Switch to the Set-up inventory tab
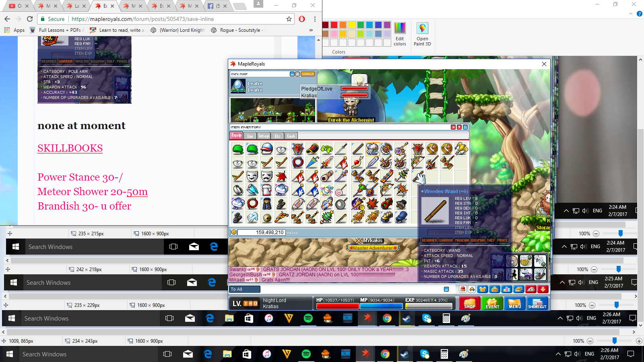Image resolution: width=644 pixels, height=362 pixels. click(263, 136)
